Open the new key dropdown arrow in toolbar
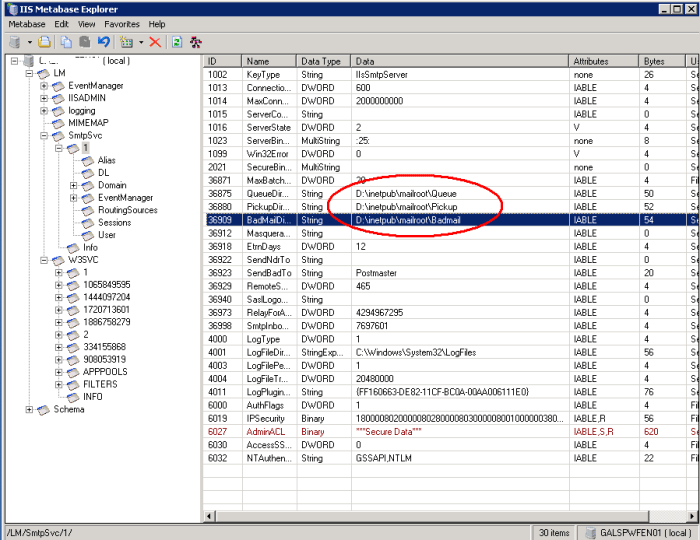 click(141, 43)
